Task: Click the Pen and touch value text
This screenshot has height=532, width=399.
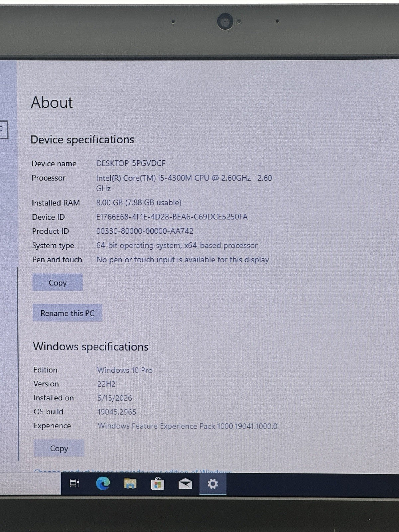Action: (x=183, y=260)
